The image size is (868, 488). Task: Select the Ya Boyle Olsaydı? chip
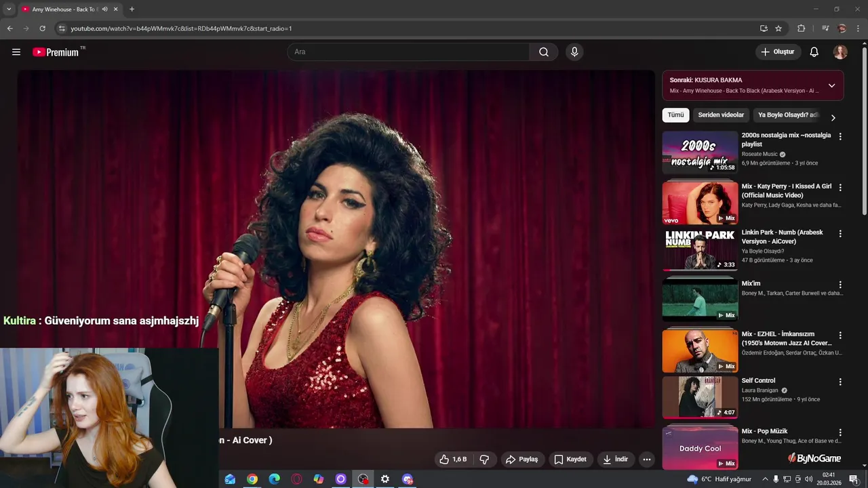click(788, 115)
